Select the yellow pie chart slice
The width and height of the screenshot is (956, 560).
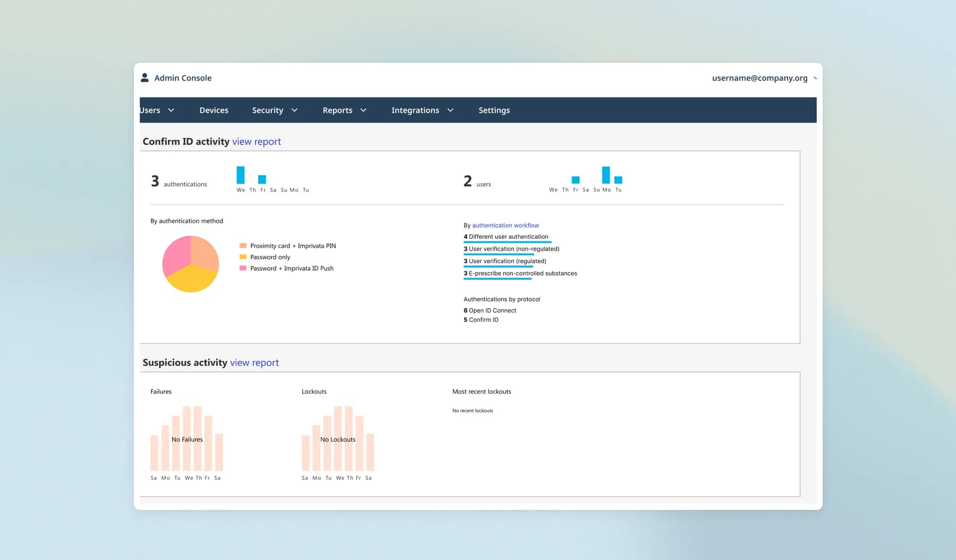pos(192,279)
